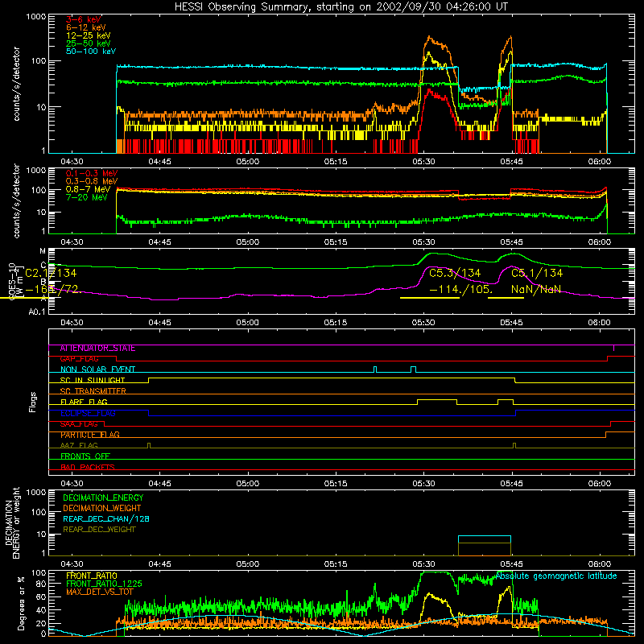Image resolution: width=644 pixels, height=644 pixels.
Task: Click the first FLARE_FLAG raised pulse
Action: point(437,400)
